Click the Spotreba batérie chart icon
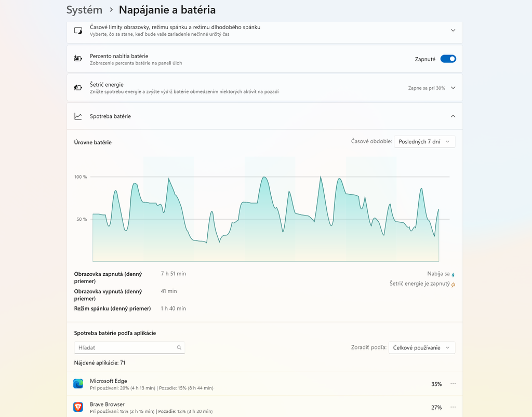The image size is (532, 417). click(x=78, y=116)
